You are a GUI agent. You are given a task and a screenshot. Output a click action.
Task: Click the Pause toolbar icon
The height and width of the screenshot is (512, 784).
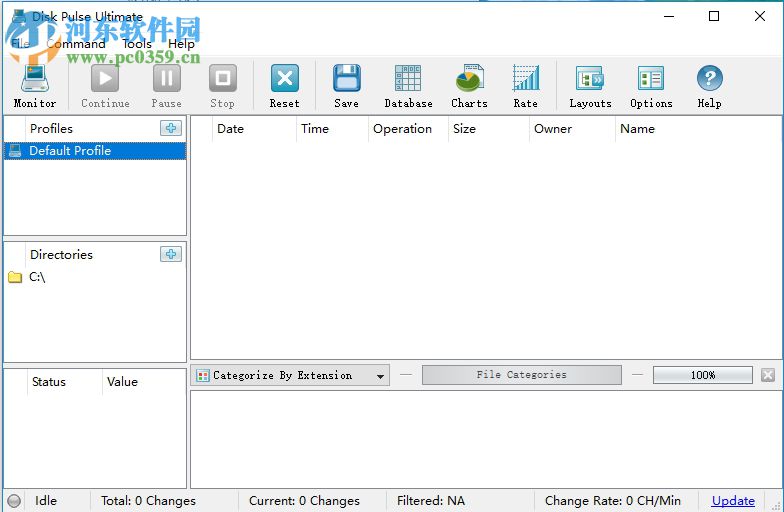[x=166, y=79]
